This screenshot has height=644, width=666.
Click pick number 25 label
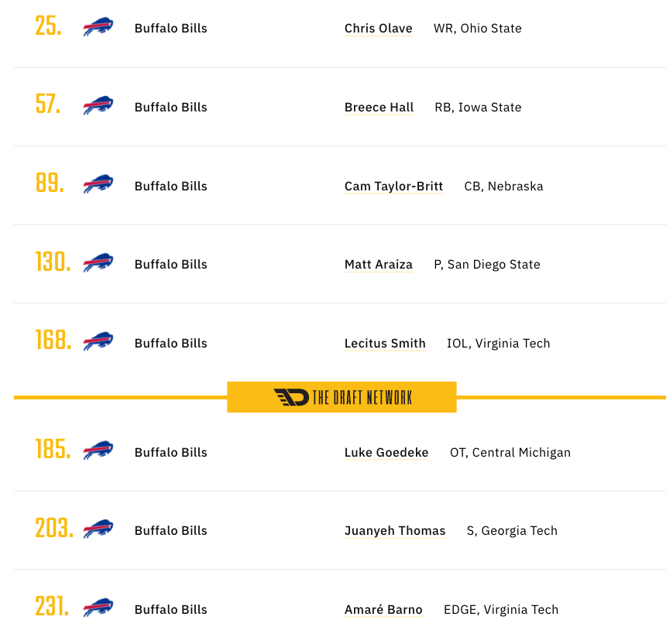[49, 26]
